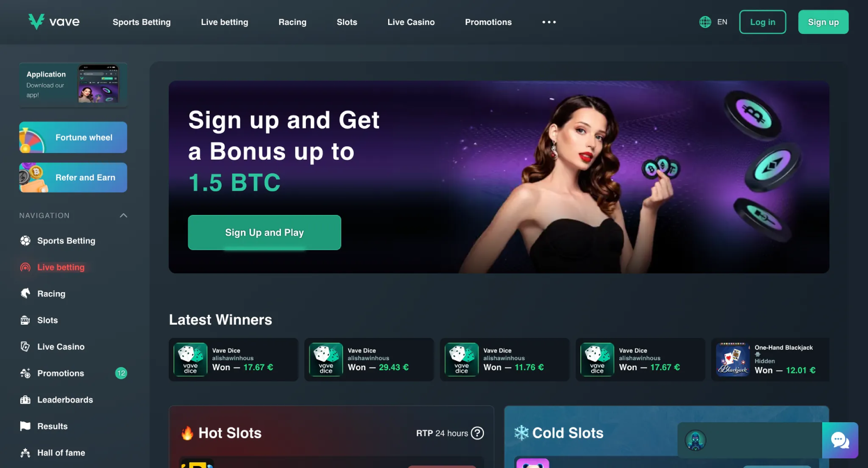Screen dimensions: 868x468
Task: Click the Leaderboards sidebar icon
Action: pyautogui.click(x=25, y=400)
